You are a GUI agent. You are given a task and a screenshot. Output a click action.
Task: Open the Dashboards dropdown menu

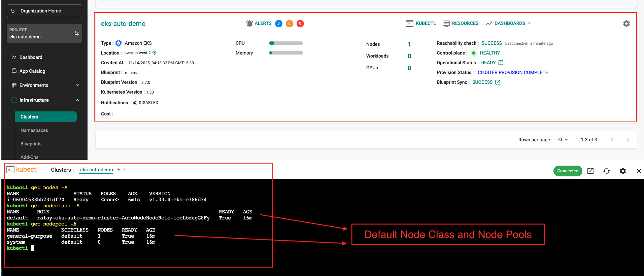click(x=508, y=23)
